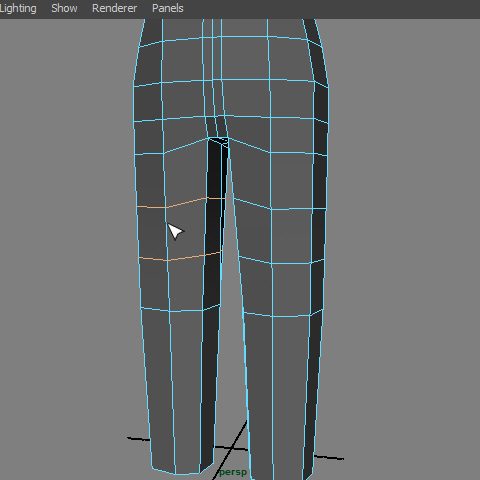The image size is (480, 480).
Task: Click the grid axis crossing near persp label
Action: tap(232, 448)
